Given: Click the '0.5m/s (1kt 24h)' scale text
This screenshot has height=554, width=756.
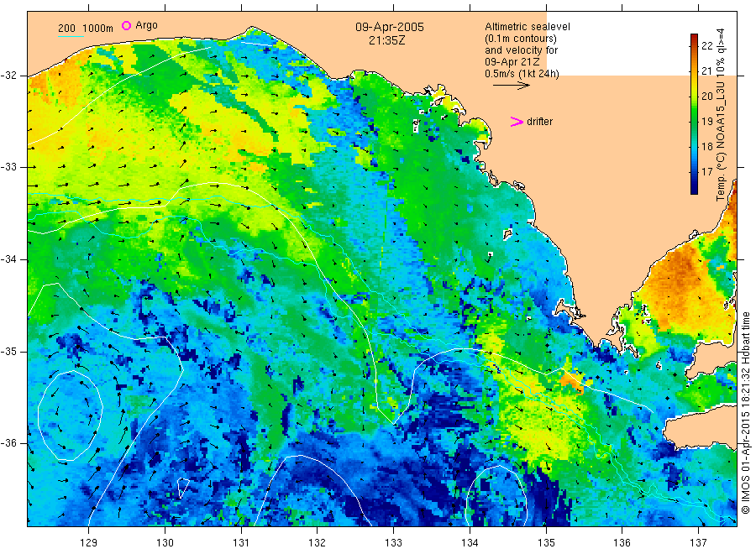Looking at the screenshot, I should [x=522, y=74].
